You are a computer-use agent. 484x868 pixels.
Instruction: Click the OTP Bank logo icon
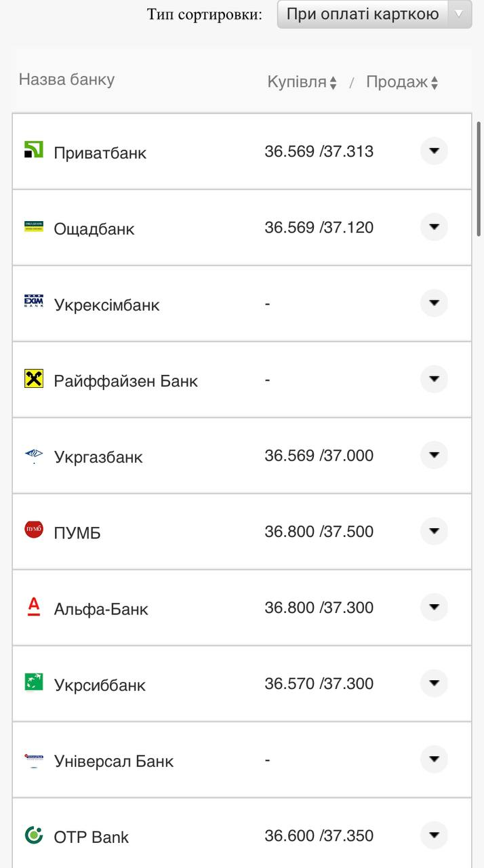tap(33, 834)
